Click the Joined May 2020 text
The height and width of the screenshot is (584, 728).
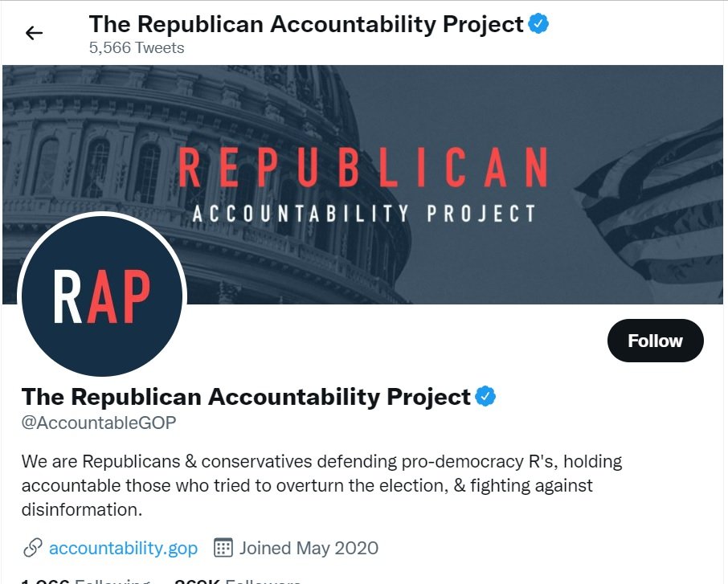309,549
